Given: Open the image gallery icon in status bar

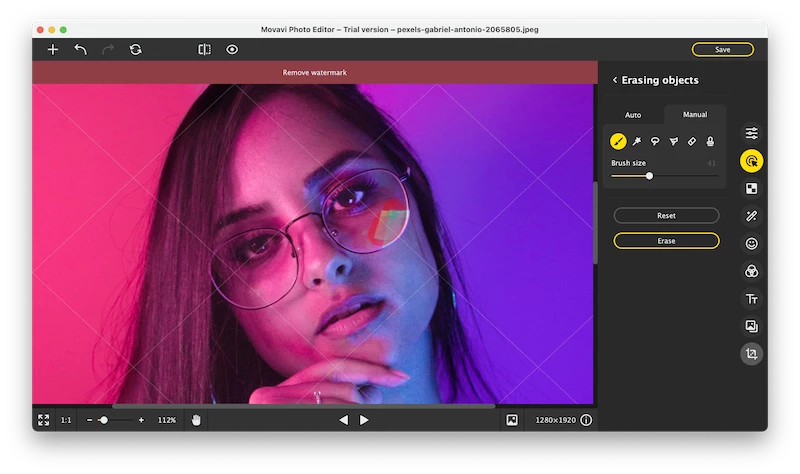Looking at the screenshot, I should click(x=512, y=420).
